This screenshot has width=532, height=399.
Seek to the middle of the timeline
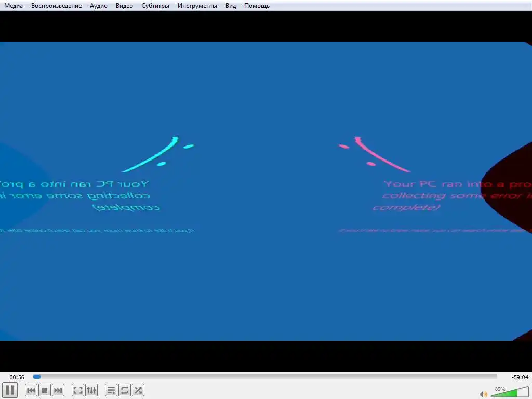coord(265,377)
